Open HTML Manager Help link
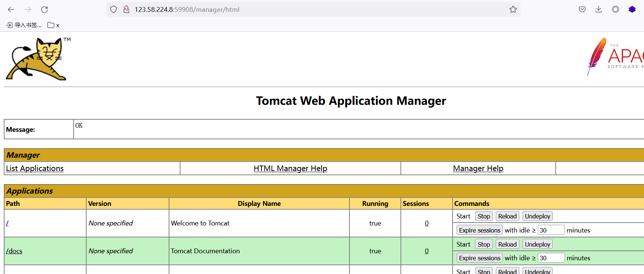This screenshot has width=644, height=274. (290, 168)
